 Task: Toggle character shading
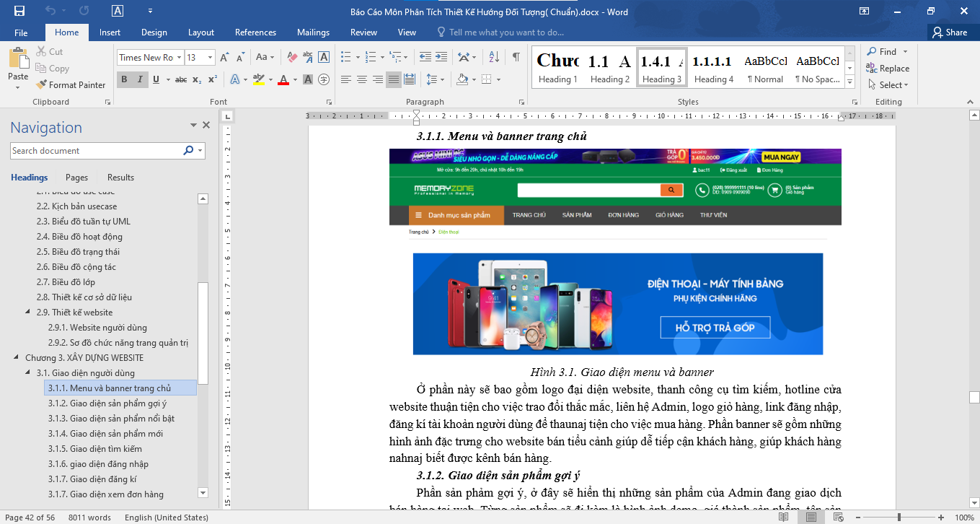pyautogui.click(x=309, y=79)
